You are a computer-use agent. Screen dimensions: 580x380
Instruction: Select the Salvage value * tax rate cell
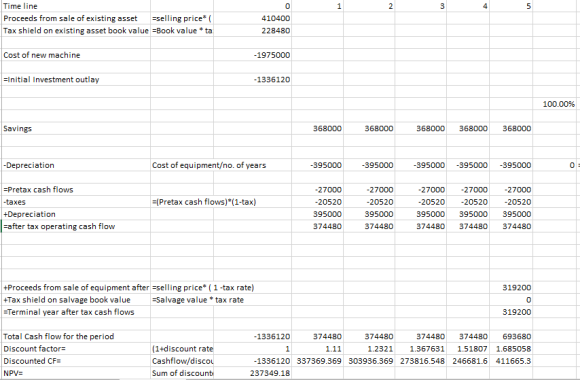[198, 300]
